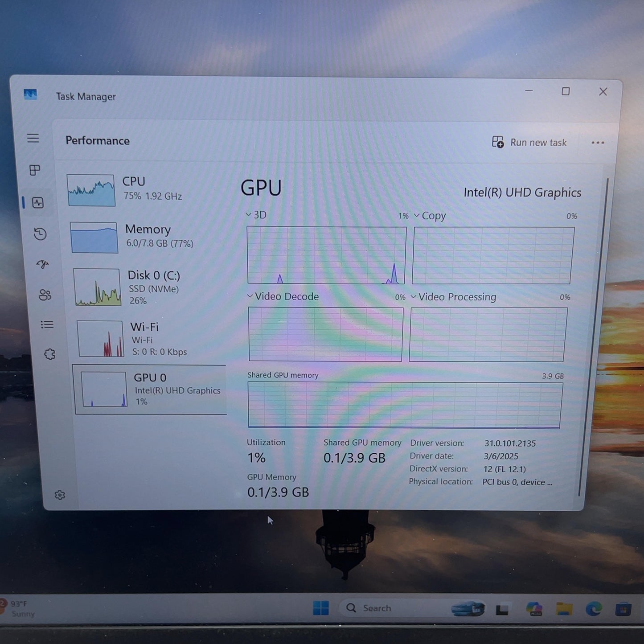Click the Run new task button label

coord(538,143)
